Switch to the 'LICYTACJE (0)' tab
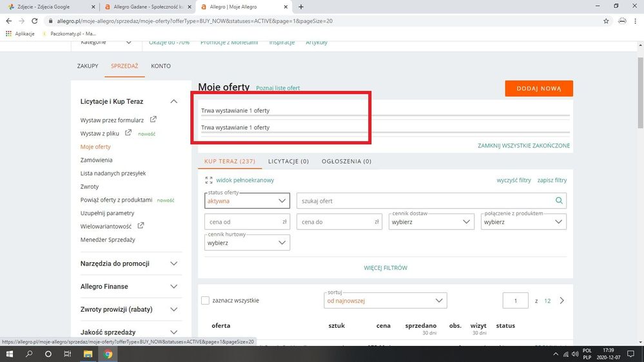The height and width of the screenshot is (362, 644). (288, 162)
